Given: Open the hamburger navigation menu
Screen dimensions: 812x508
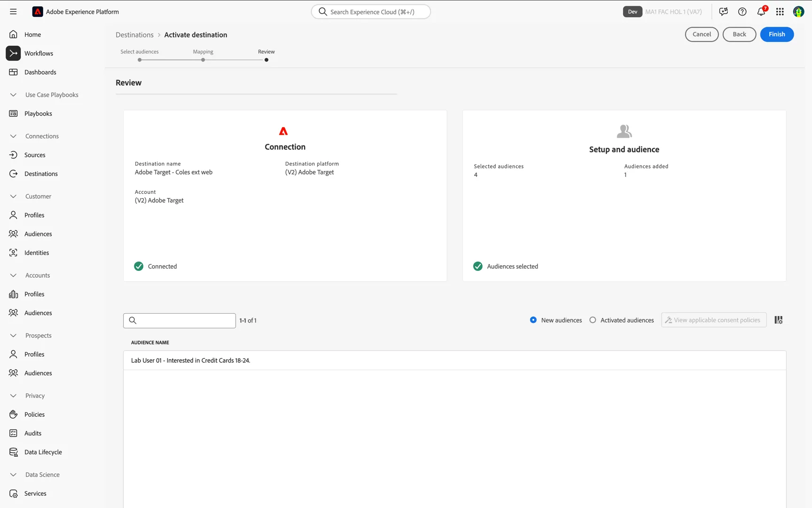Looking at the screenshot, I should click(x=13, y=12).
